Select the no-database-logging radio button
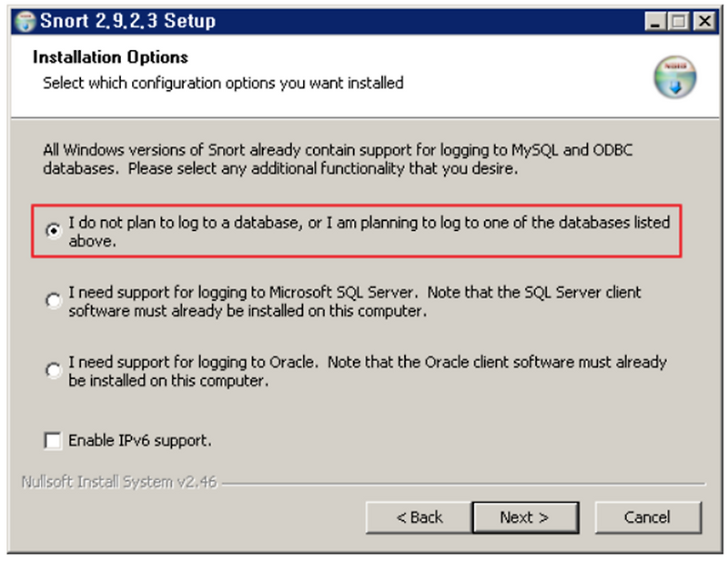Image resolution: width=728 pixels, height=561 pixels. [54, 231]
